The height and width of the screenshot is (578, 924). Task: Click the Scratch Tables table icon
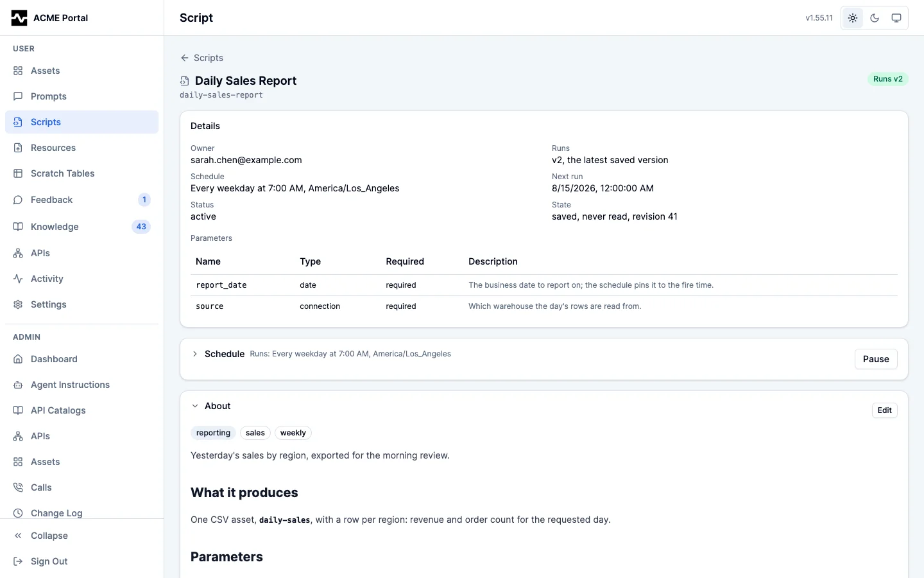tap(18, 173)
